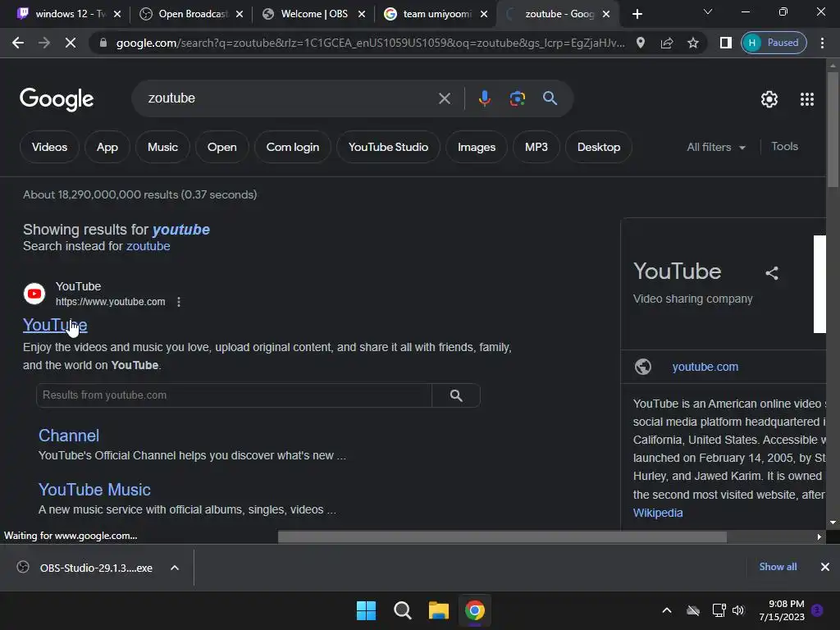Open search Tools
The image size is (840, 630).
[x=784, y=147]
